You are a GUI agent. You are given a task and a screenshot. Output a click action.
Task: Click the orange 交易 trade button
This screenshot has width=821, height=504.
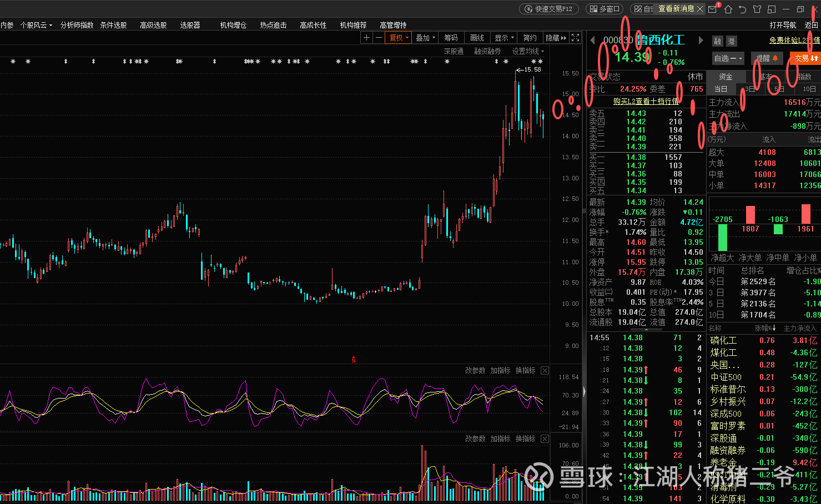[805, 58]
